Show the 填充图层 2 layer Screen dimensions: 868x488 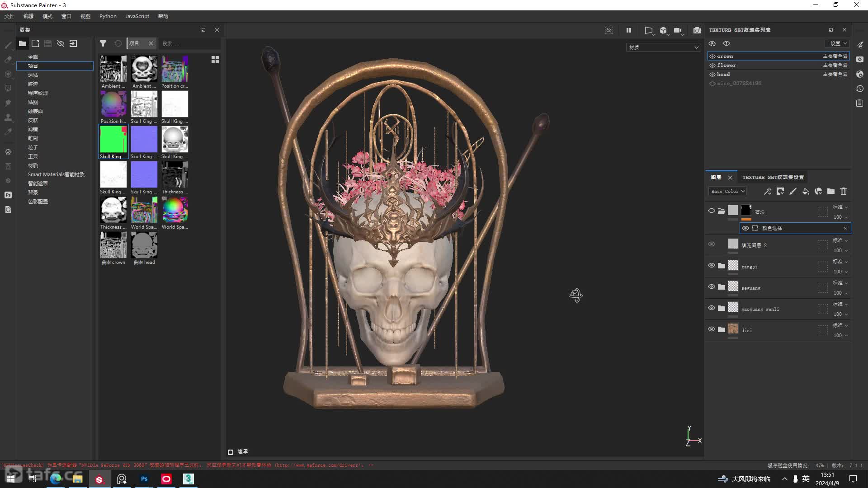(712, 244)
